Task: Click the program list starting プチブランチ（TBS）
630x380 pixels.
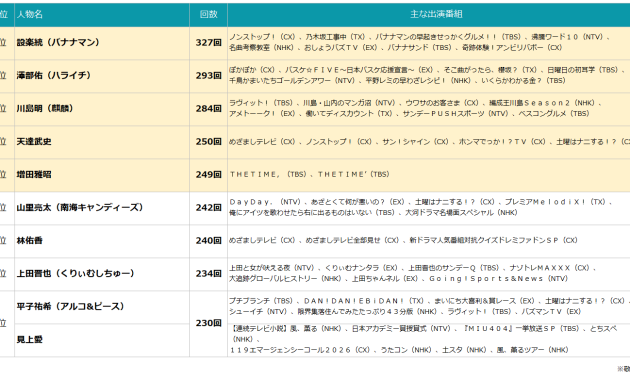Action: pyautogui.click(x=429, y=307)
